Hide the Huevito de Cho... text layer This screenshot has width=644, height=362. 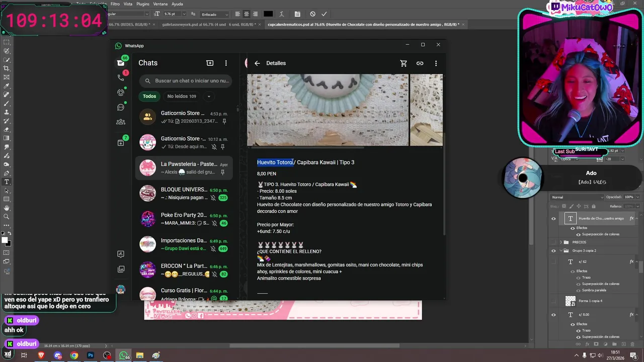tap(553, 218)
